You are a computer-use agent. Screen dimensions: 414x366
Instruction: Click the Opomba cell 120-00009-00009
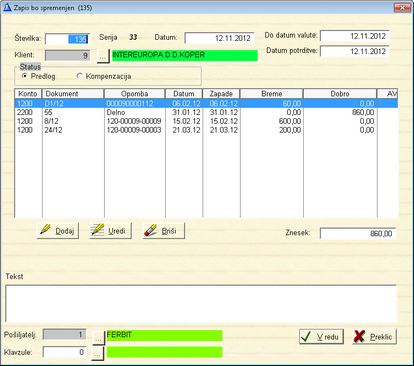134,121
